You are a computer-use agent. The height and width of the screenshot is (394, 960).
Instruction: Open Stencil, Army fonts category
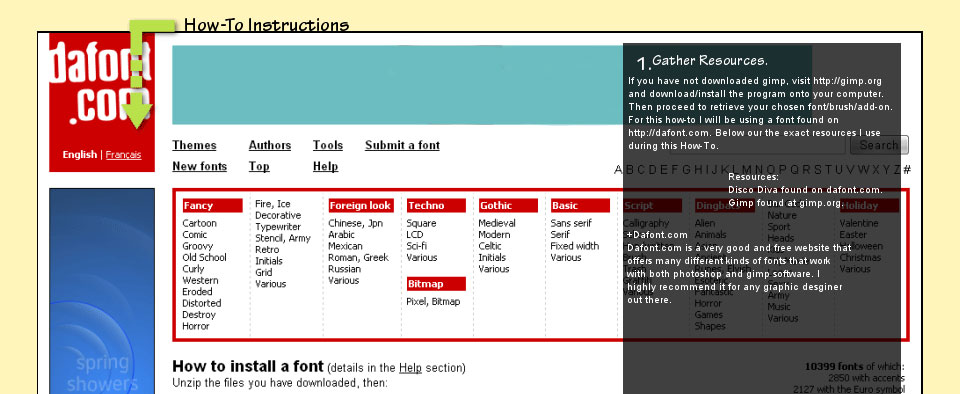[x=283, y=239]
